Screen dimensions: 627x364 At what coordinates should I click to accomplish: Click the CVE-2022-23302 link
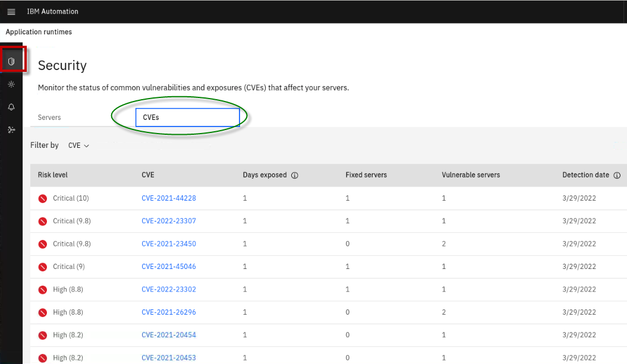coord(169,289)
